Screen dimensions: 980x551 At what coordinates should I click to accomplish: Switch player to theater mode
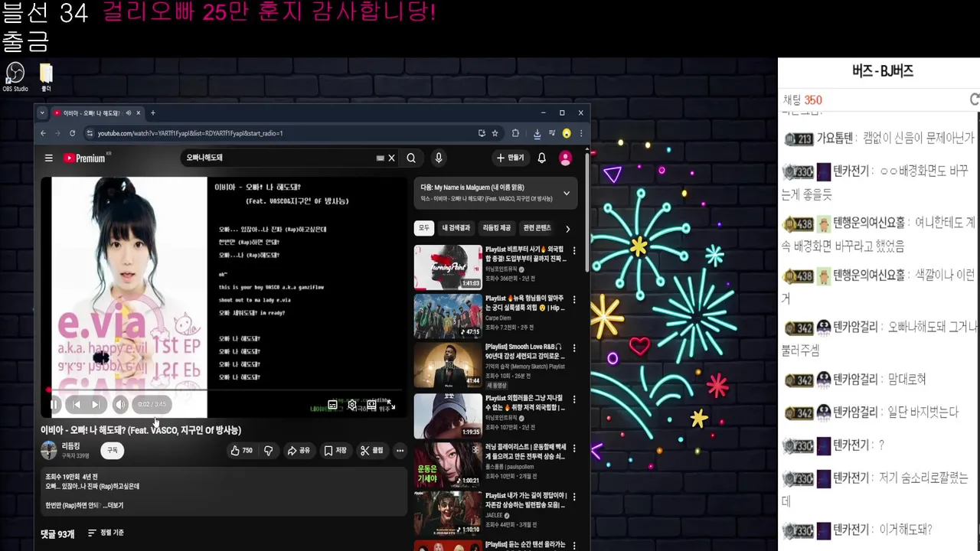click(372, 405)
